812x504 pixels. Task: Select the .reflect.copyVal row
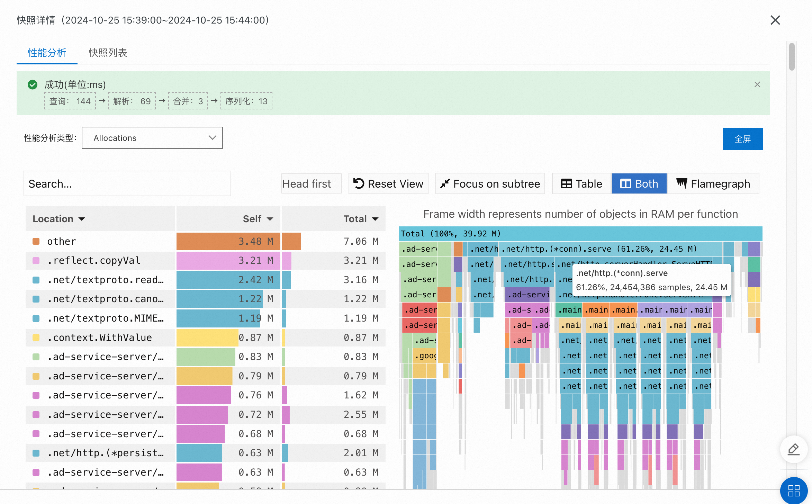(206, 261)
